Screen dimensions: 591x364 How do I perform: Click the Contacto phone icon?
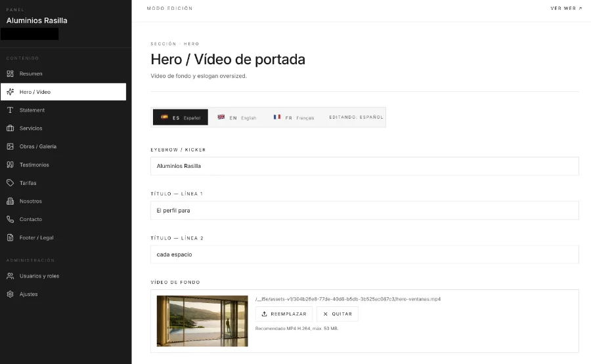(10, 219)
